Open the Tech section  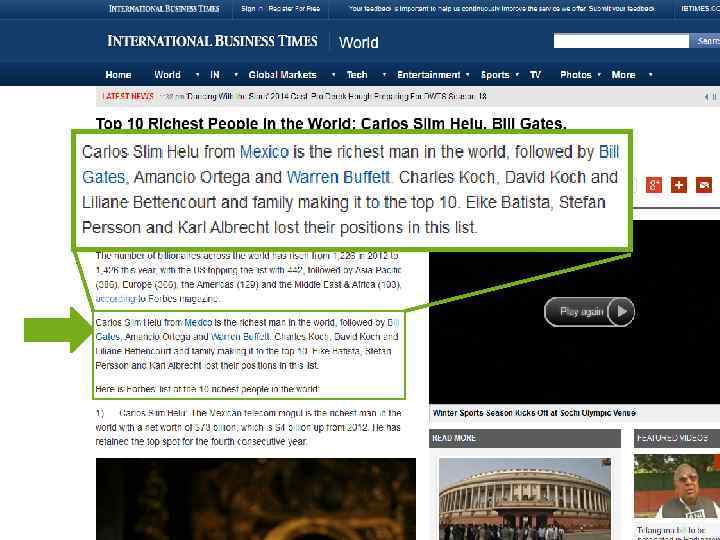[x=357, y=74]
